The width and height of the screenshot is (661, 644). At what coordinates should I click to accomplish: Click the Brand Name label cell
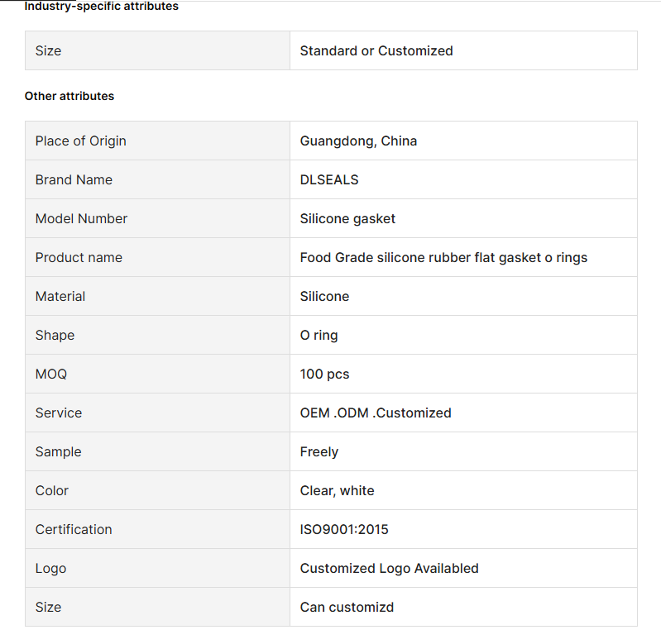tap(157, 179)
